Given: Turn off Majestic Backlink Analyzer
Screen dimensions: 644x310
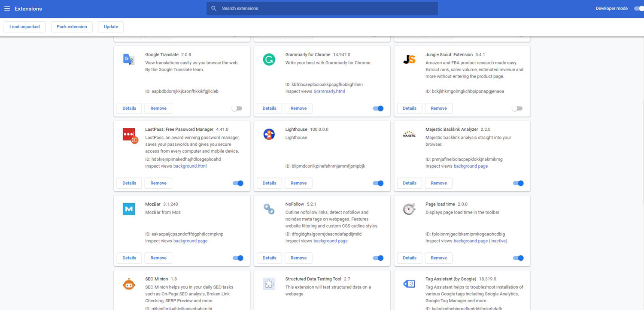Looking at the screenshot, I should tap(518, 183).
